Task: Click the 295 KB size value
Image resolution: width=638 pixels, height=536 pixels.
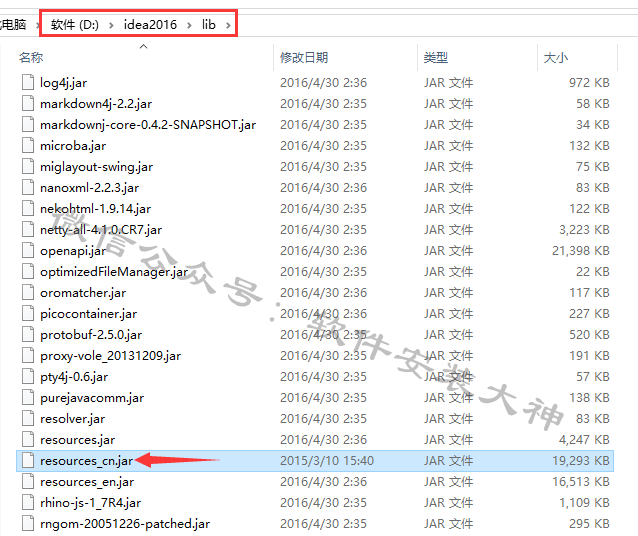Action: point(589,523)
